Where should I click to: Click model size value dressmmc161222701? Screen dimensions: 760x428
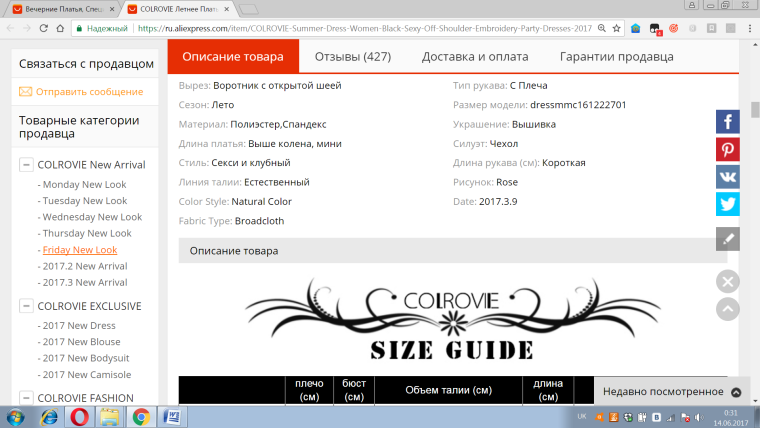click(x=578, y=105)
